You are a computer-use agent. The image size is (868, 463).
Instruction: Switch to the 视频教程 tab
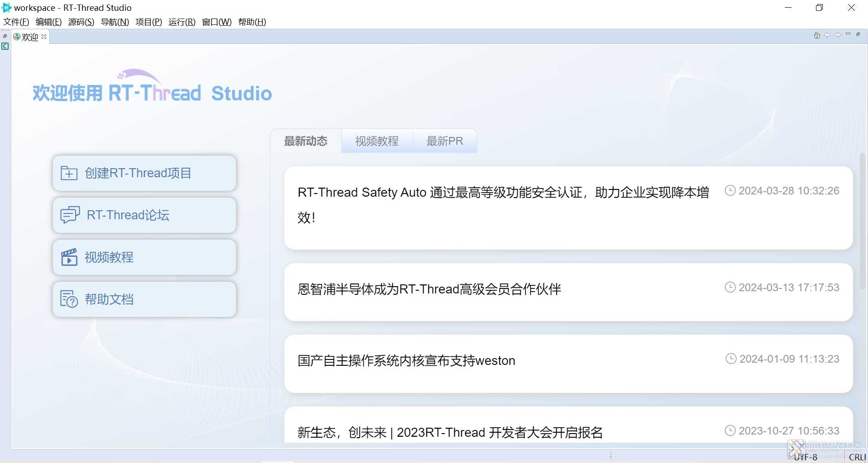377,141
